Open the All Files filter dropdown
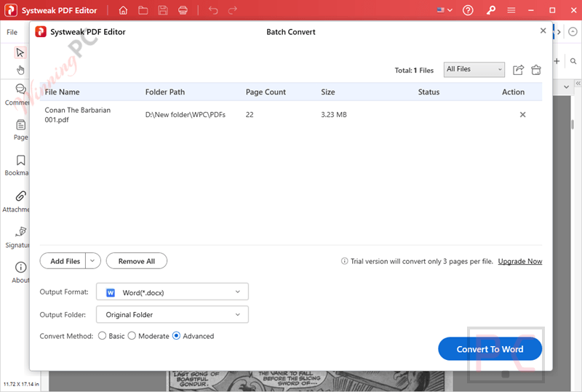The image size is (582, 392). tap(474, 69)
